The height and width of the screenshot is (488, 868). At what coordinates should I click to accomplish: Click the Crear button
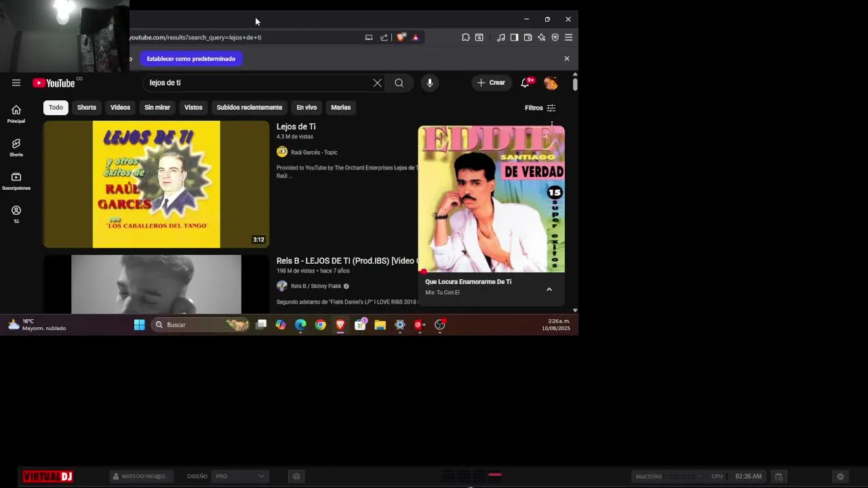tap(492, 83)
